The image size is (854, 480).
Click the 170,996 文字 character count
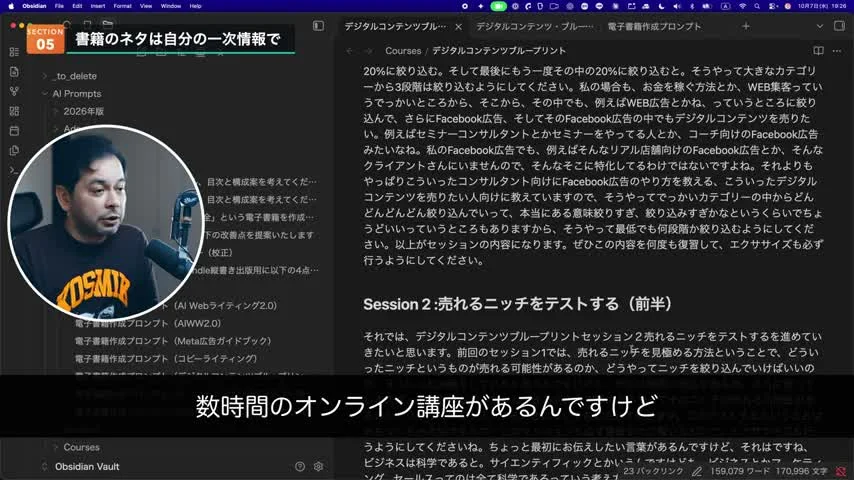(x=802, y=471)
